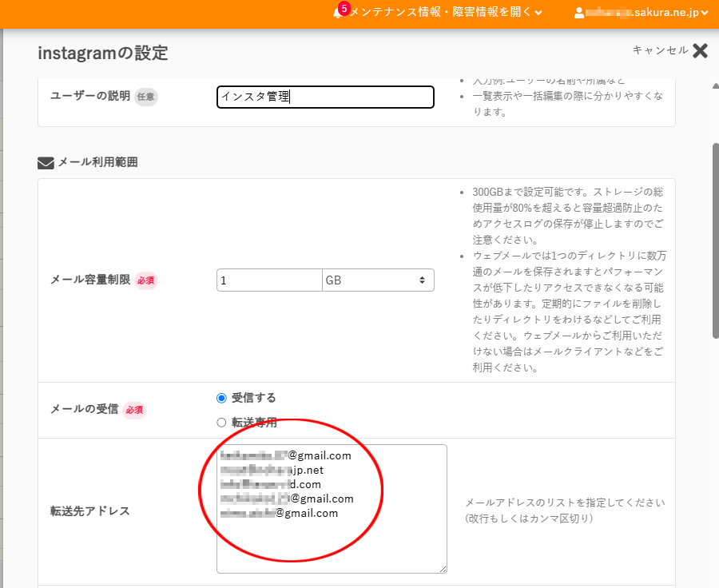
Task: Click the メールアドレスのリストを指定してください hint
Action: coord(565,510)
